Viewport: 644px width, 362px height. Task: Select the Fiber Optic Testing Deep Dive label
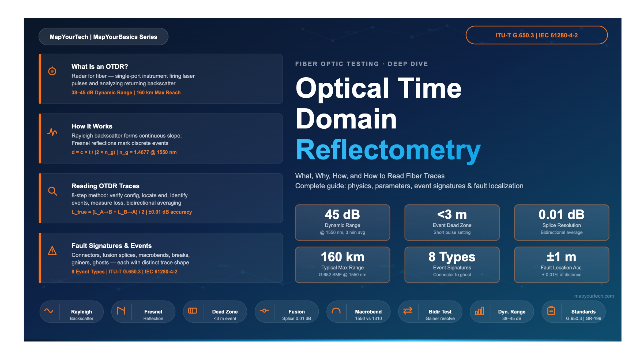click(x=361, y=64)
